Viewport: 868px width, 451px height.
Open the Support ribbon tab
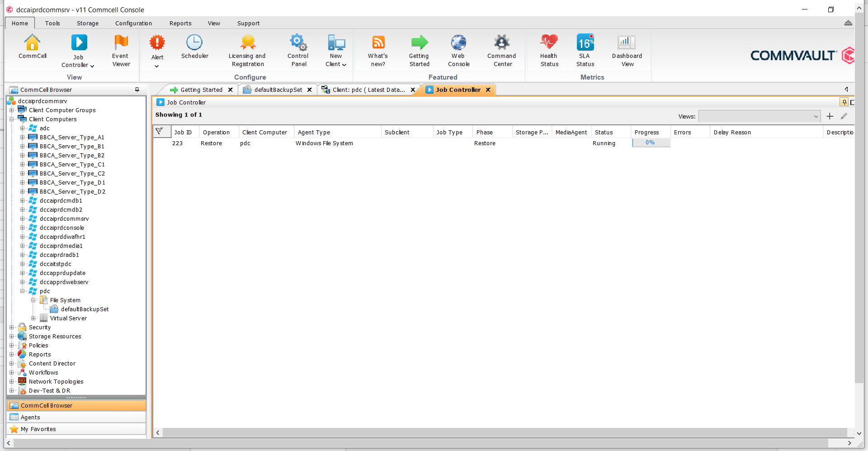click(248, 23)
